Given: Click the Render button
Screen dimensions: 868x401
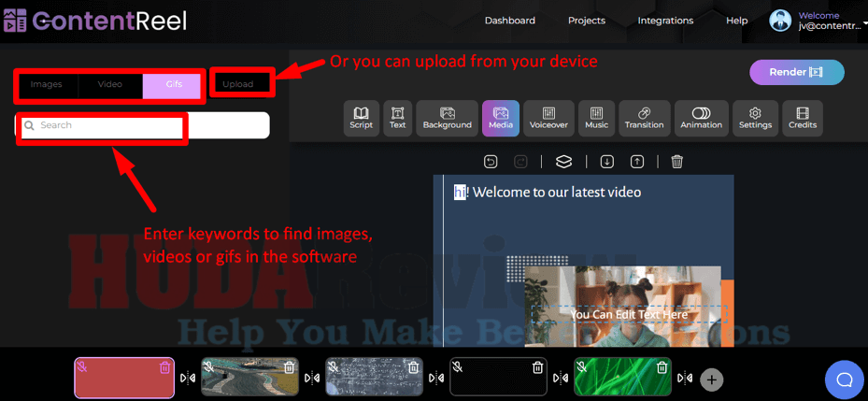Looking at the screenshot, I should (797, 73).
